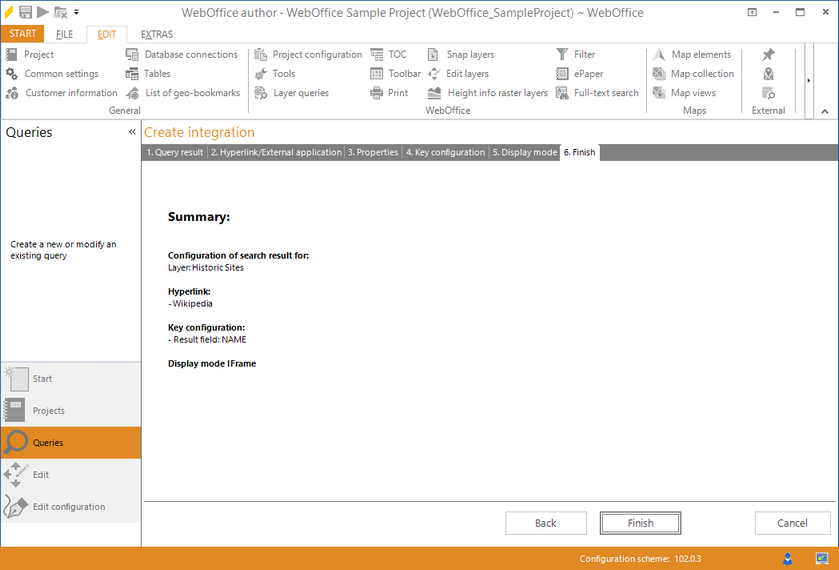This screenshot has height=570, width=839.
Task: Open Project configuration
Action: 308,54
